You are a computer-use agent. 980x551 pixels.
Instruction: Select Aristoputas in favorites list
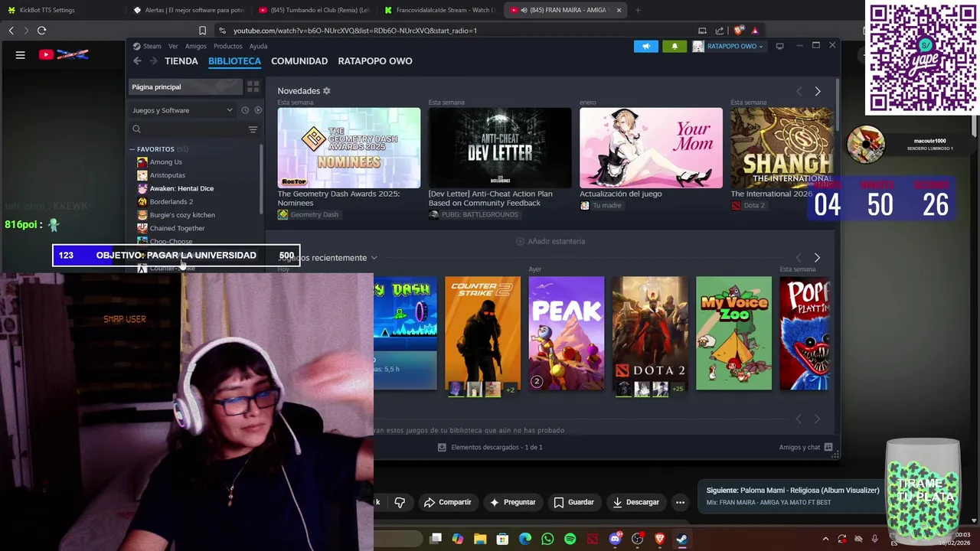tap(167, 175)
